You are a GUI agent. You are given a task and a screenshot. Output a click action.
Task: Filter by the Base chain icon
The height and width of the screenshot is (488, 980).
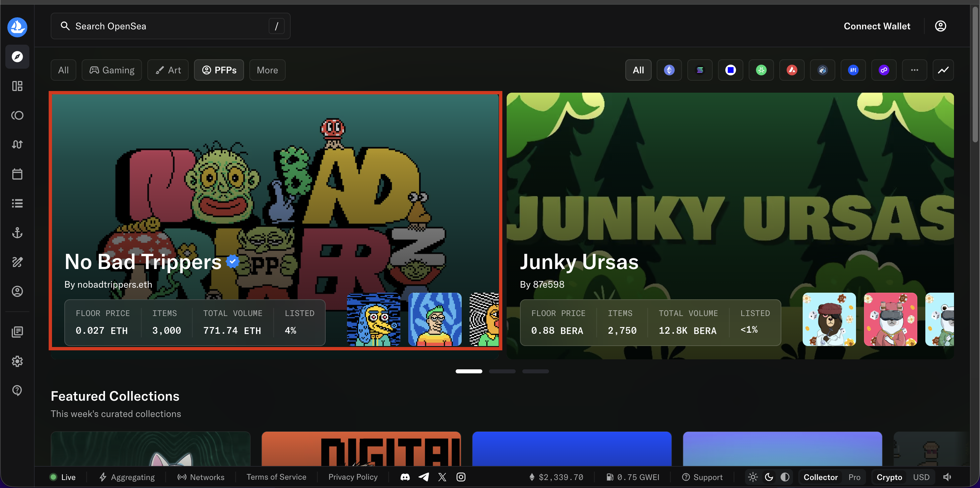[730, 70]
